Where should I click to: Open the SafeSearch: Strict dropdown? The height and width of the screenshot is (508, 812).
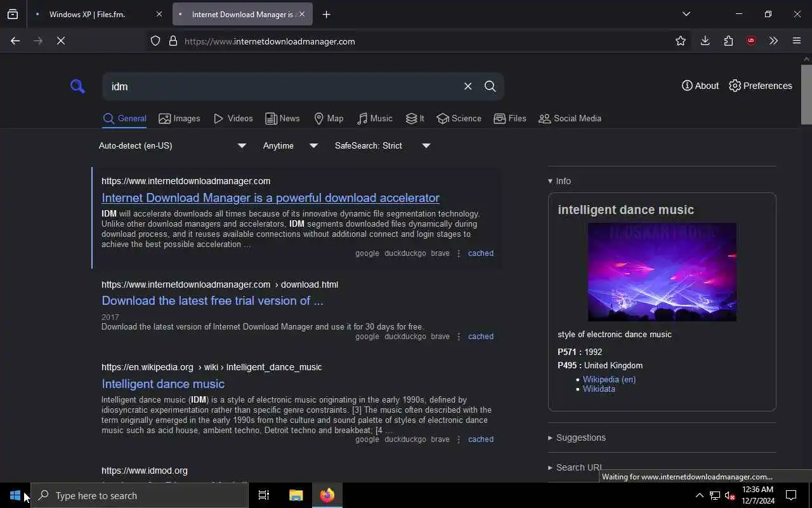click(383, 146)
